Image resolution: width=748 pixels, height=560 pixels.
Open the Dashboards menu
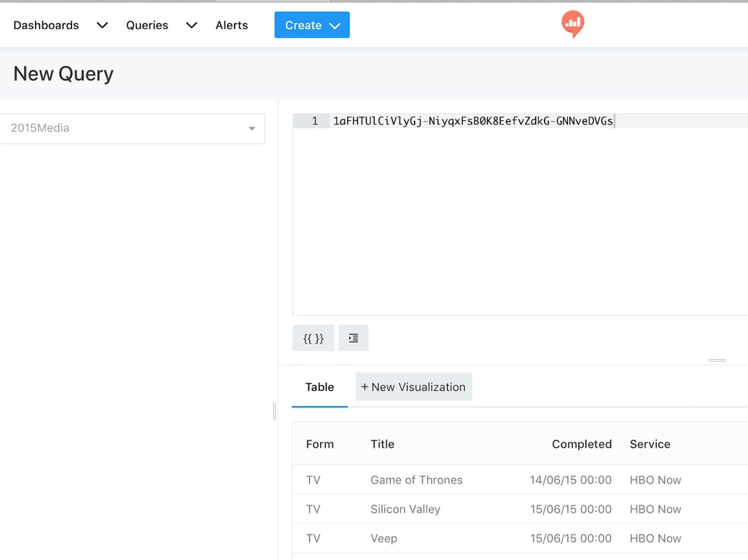coord(46,26)
